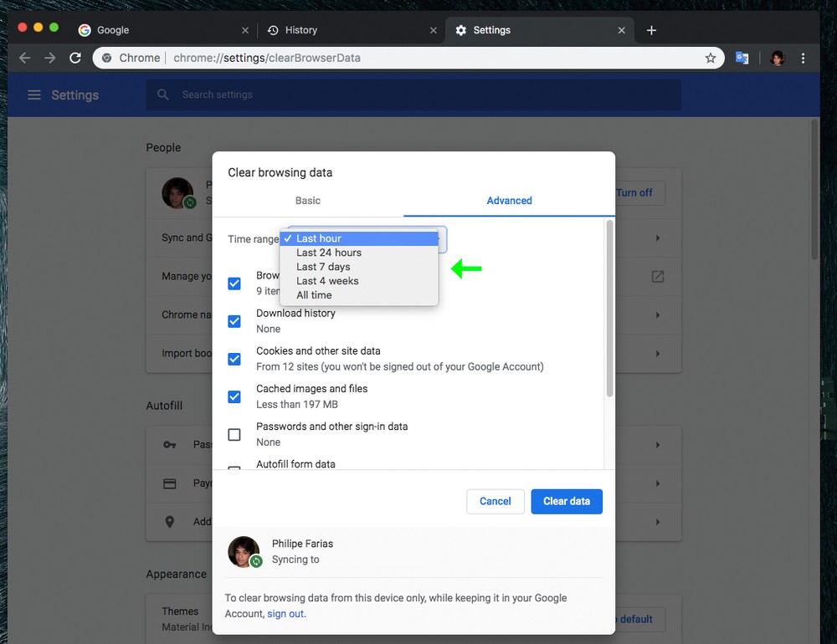This screenshot has width=837, height=644.
Task: Click the sign out link
Action: (x=285, y=614)
